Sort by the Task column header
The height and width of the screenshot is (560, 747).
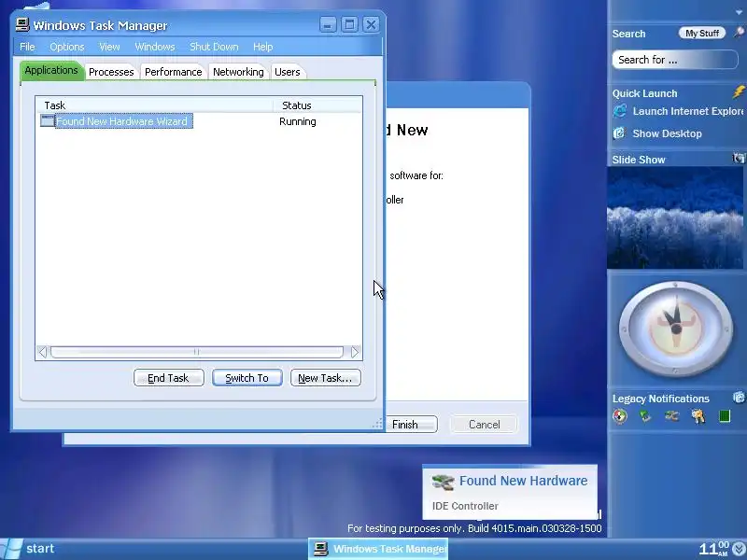[x=154, y=105]
